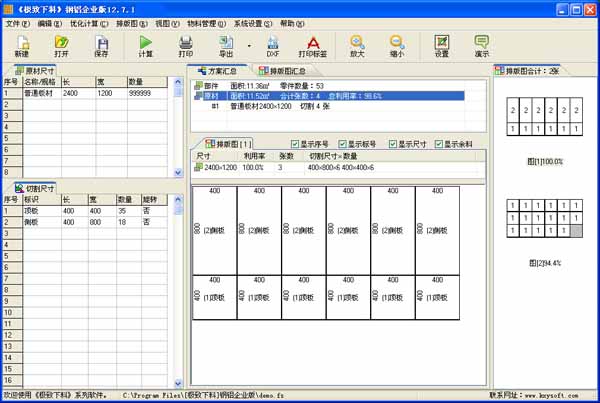
Task: Click the 部件 summary row
Action: 329,86
